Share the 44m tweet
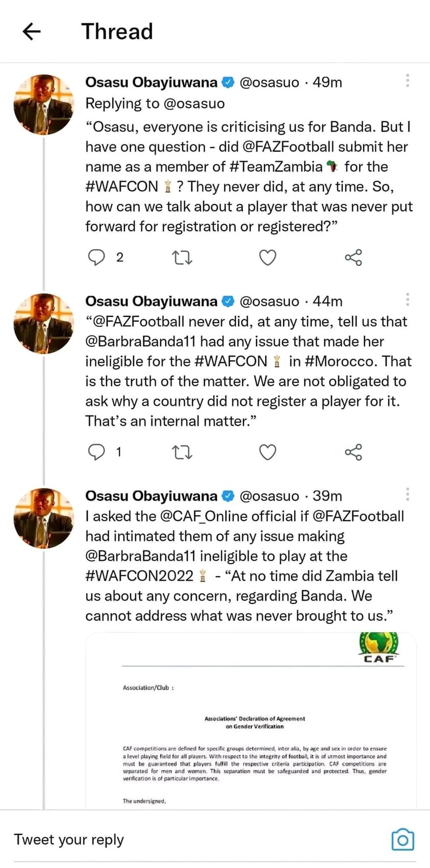The height and width of the screenshot is (868, 430). pyautogui.click(x=353, y=452)
